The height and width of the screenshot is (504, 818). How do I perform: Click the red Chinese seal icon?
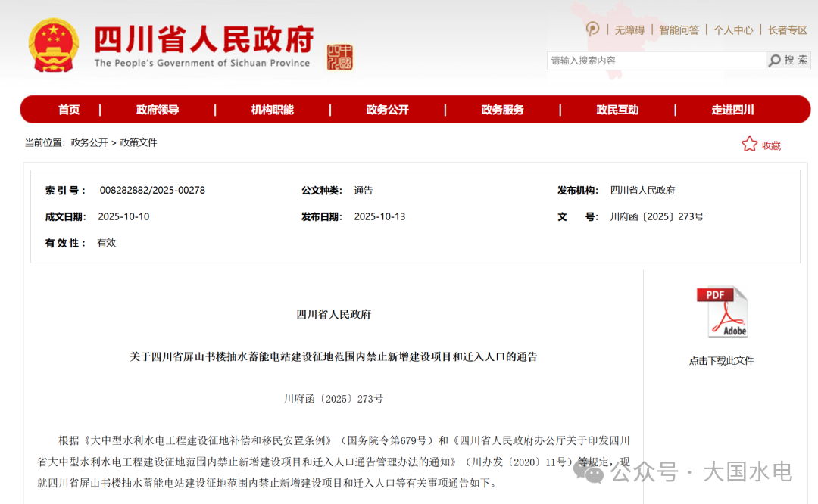(340, 57)
